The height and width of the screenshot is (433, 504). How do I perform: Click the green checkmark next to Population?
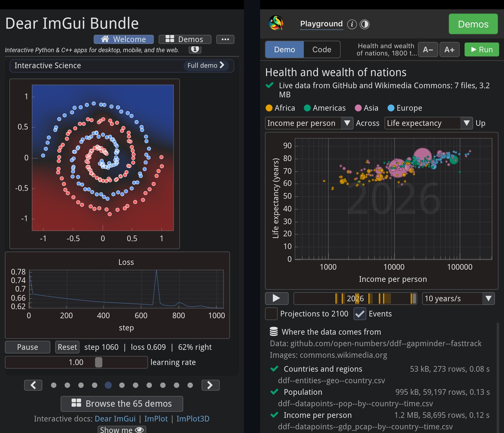[x=274, y=392]
